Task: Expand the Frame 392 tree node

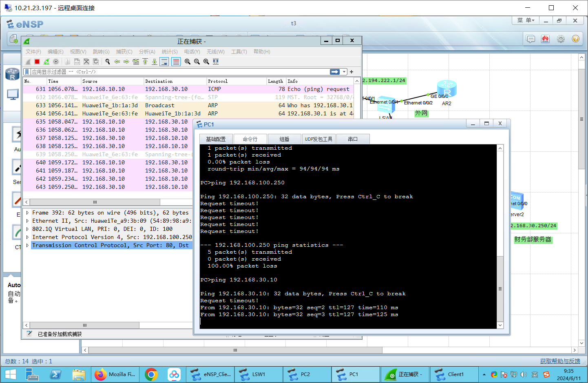Action: coord(27,213)
